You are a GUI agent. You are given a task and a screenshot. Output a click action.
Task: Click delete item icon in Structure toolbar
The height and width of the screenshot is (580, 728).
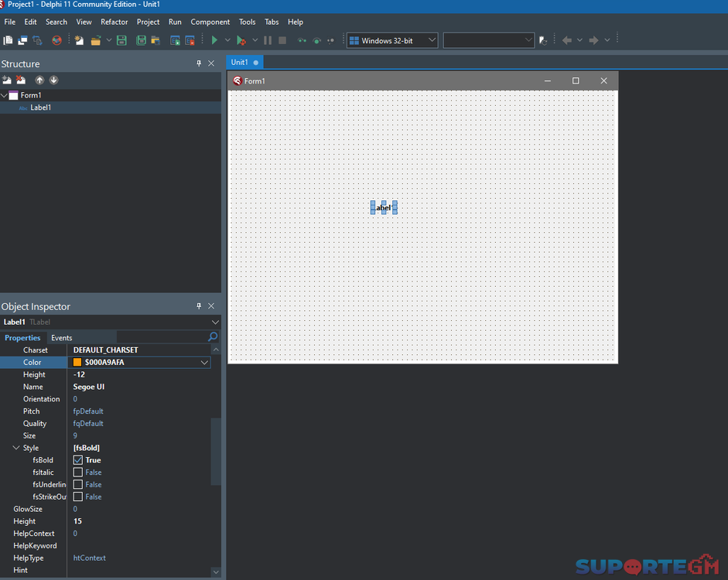(x=21, y=80)
